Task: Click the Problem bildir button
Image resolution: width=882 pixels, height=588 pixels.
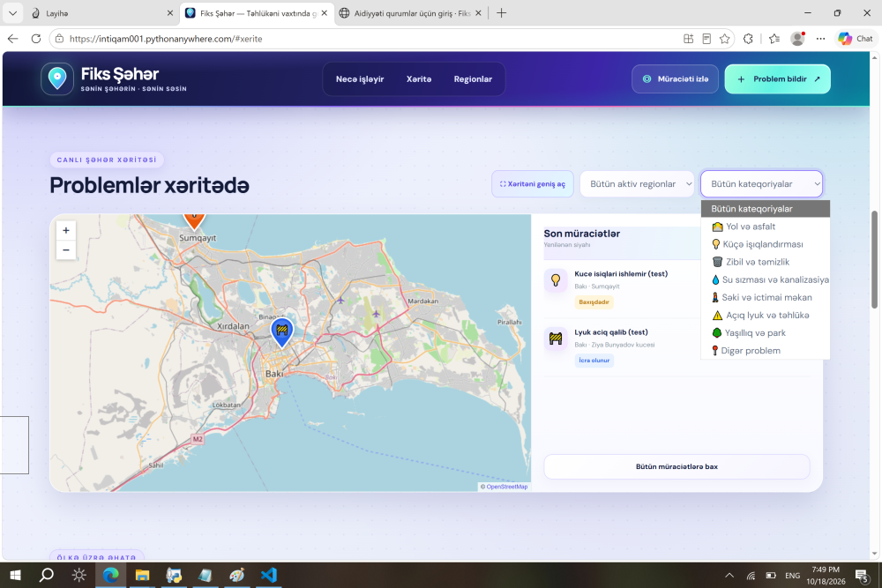Action: 777,79
